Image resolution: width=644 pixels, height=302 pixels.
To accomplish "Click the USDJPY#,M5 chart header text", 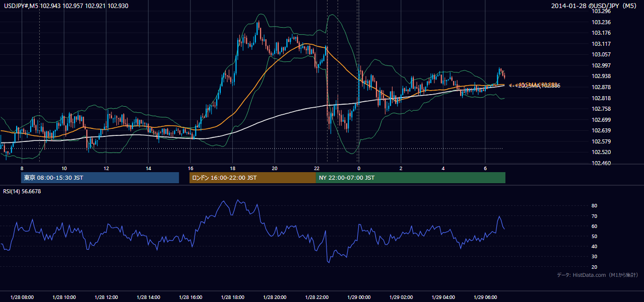I will pos(66,6).
